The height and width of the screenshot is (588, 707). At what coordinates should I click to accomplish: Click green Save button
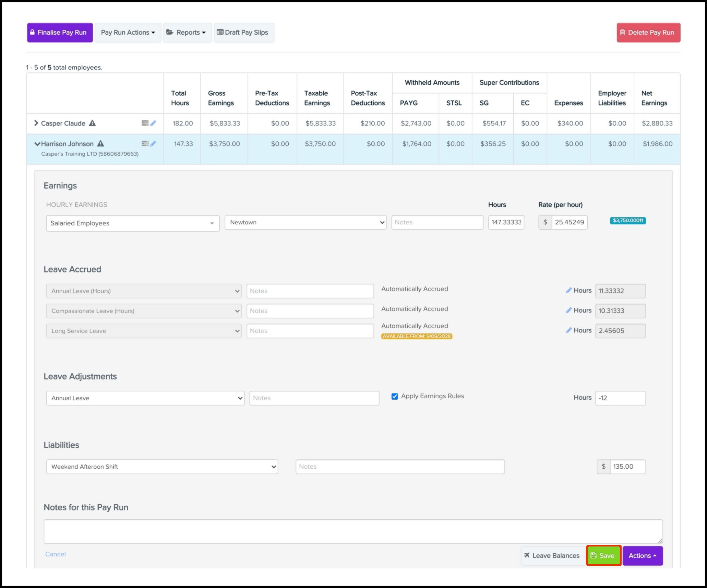tap(603, 555)
